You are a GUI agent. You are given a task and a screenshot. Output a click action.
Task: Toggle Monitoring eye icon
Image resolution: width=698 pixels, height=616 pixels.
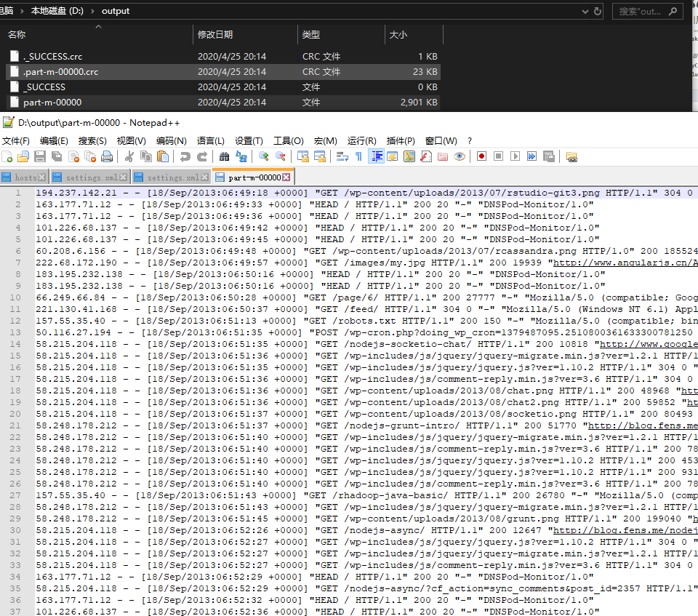pyautogui.click(x=460, y=156)
